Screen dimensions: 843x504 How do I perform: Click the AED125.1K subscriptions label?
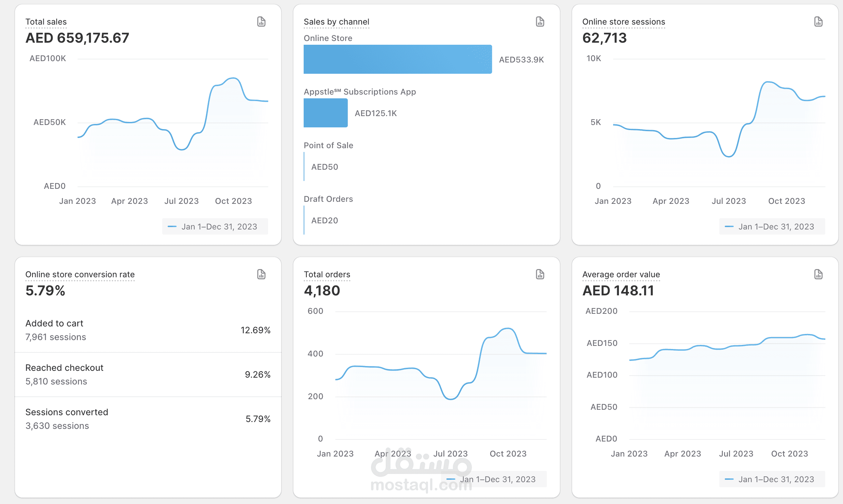point(376,113)
